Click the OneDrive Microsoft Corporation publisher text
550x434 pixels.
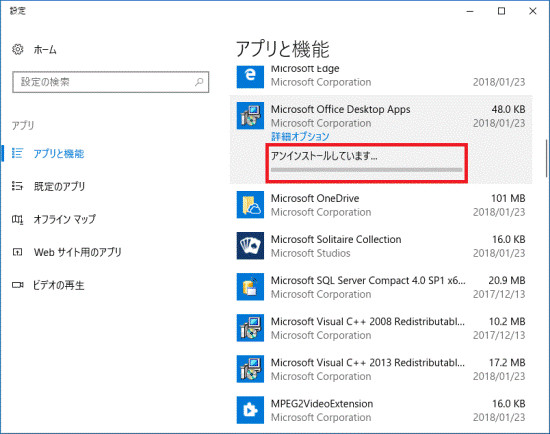321,212
